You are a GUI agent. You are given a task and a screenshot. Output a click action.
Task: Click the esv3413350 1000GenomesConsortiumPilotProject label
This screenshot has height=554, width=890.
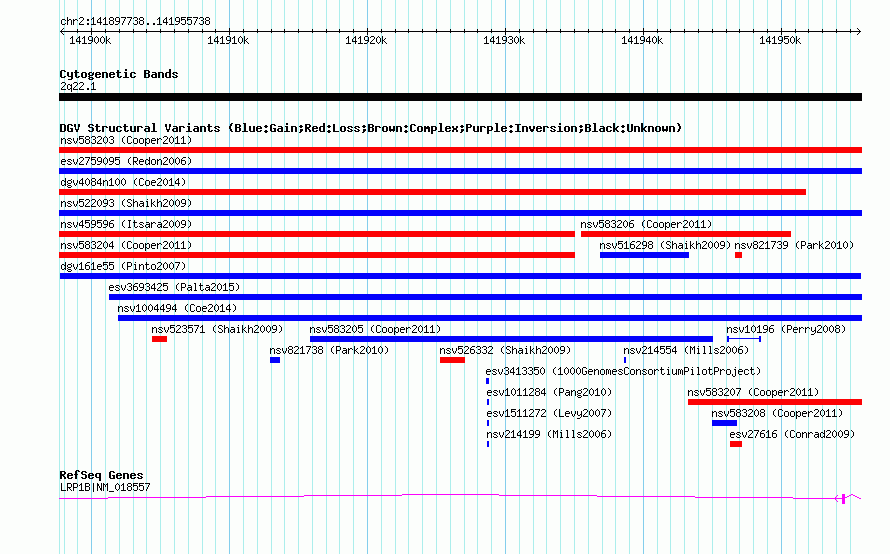(623, 371)
